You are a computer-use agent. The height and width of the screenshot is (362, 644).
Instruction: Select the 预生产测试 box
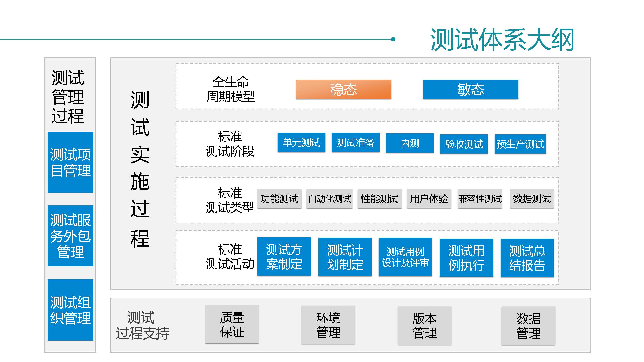(x=520, y=144)
